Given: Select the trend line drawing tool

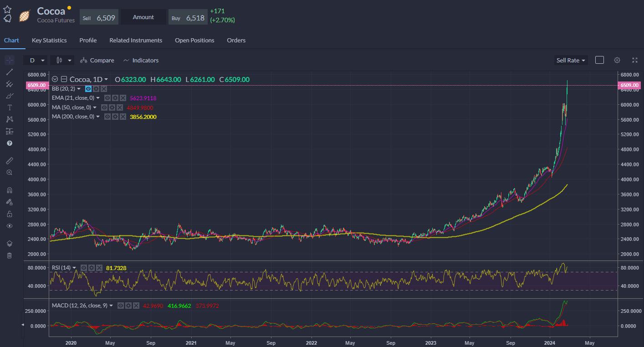Looking at the screenshot, I should click(10, 72).
